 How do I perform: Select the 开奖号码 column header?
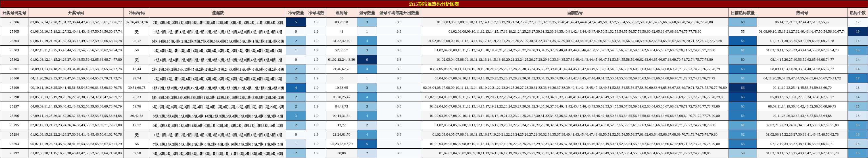coord(76,13)
